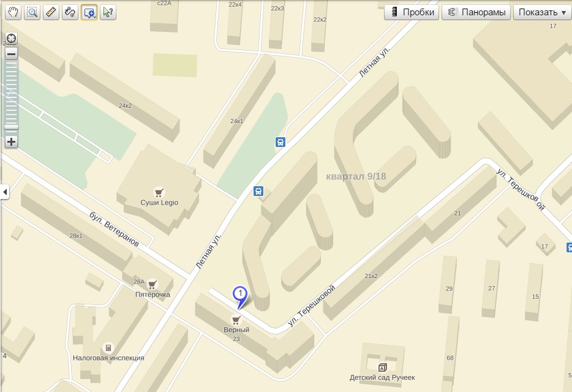
Task: Click the Налоговая инспекция marker icon
Action: coord(108,347)
